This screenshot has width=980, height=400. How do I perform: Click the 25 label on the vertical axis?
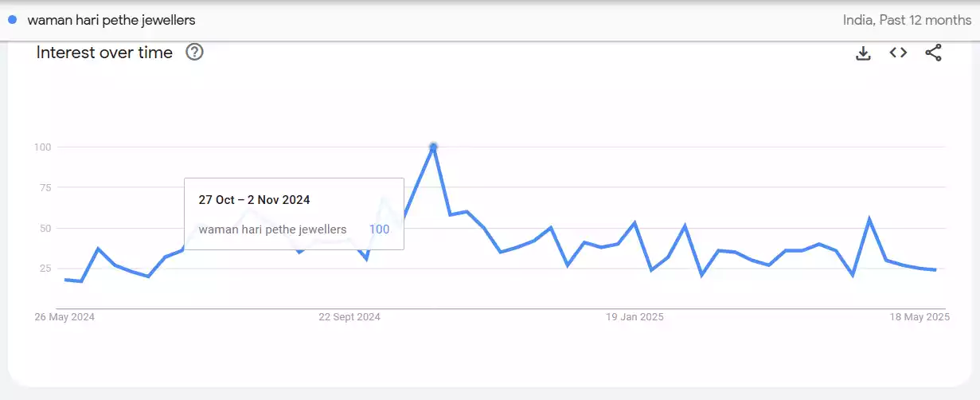coord(45,269)
